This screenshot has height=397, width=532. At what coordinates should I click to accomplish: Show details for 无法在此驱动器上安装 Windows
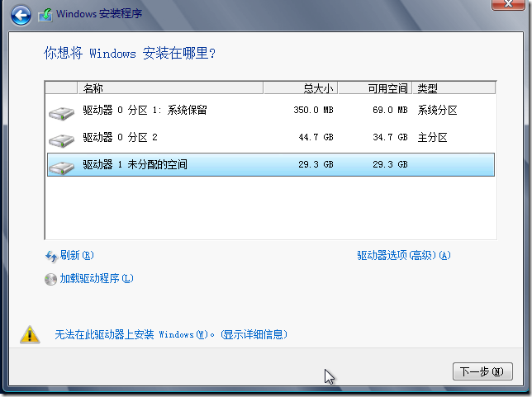pos(171,334)
